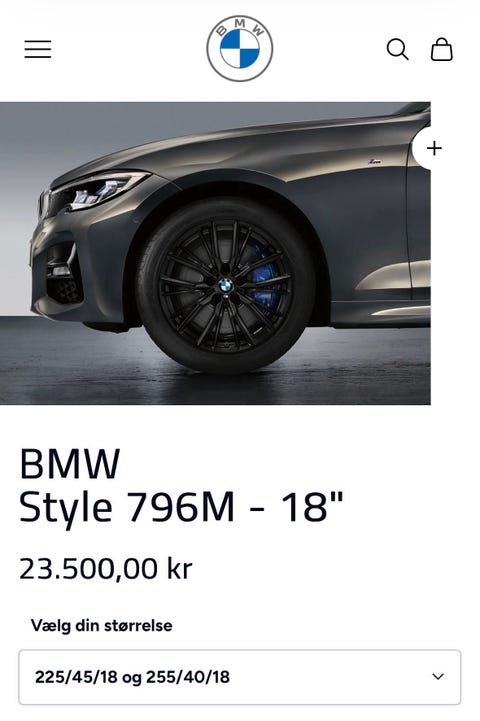Image resolution: width=480 pixels, height=721 pixels.
Task: Click the 23.500,00 kr price
Action: [106, 569]
